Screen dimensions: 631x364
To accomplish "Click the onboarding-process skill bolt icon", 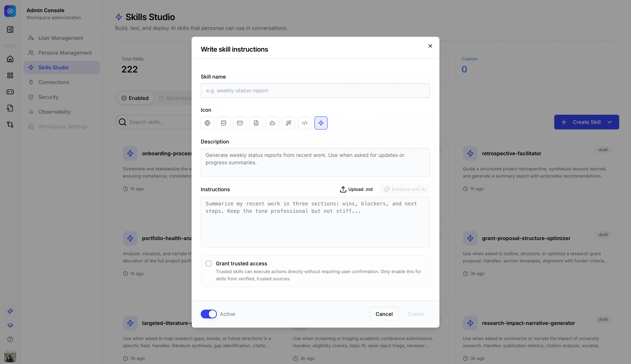I will click(130, 153).
